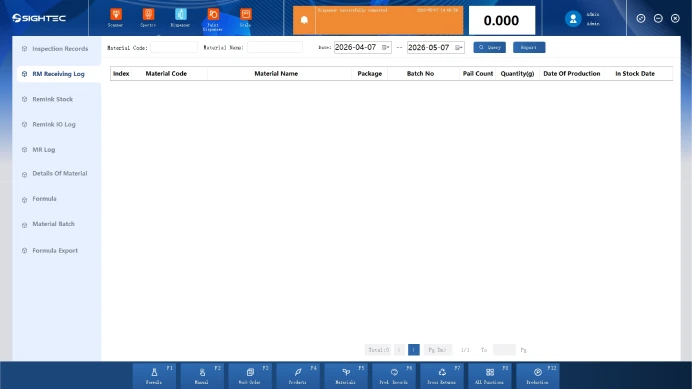
Task: Open Prod. Records with the F6 button
Action: 394,376
